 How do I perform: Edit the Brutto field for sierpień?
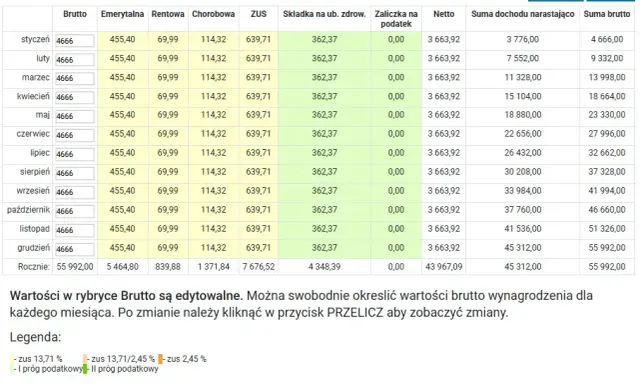tap(75, 173)
